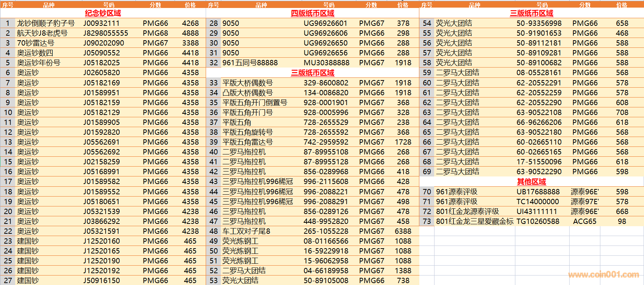The image size is (644, 285).
Task: Click row number 73 cell
Action: 427,221
